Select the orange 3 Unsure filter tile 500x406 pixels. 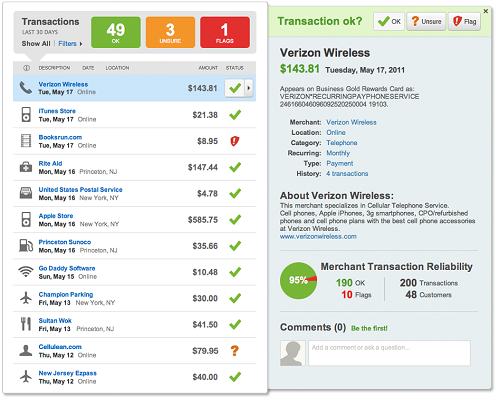pos(170,32)
